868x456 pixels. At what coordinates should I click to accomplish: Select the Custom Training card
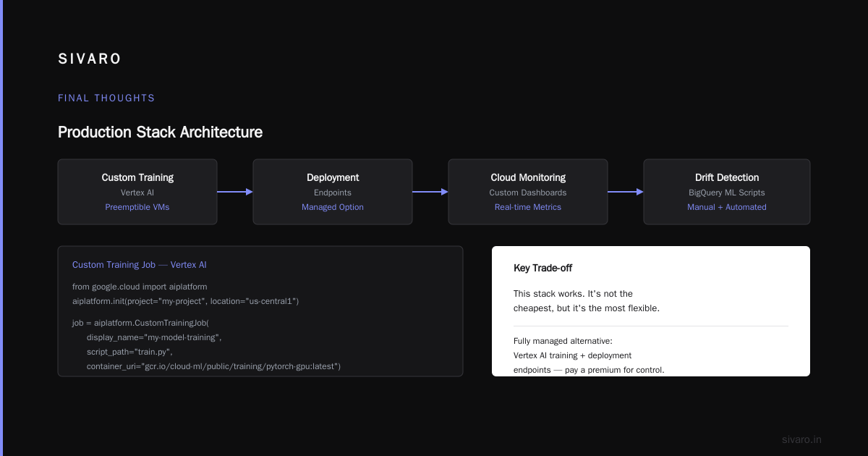click(x=137, y=192)
